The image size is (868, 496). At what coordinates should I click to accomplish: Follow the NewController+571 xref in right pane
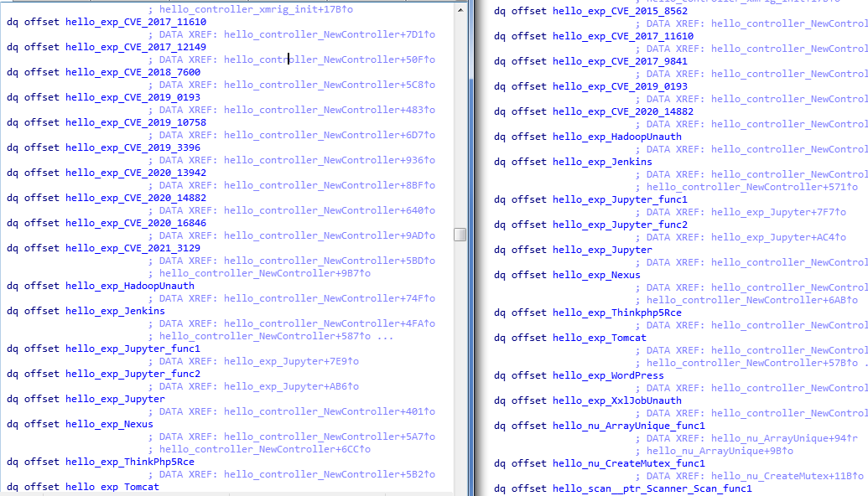coord(752,187)
